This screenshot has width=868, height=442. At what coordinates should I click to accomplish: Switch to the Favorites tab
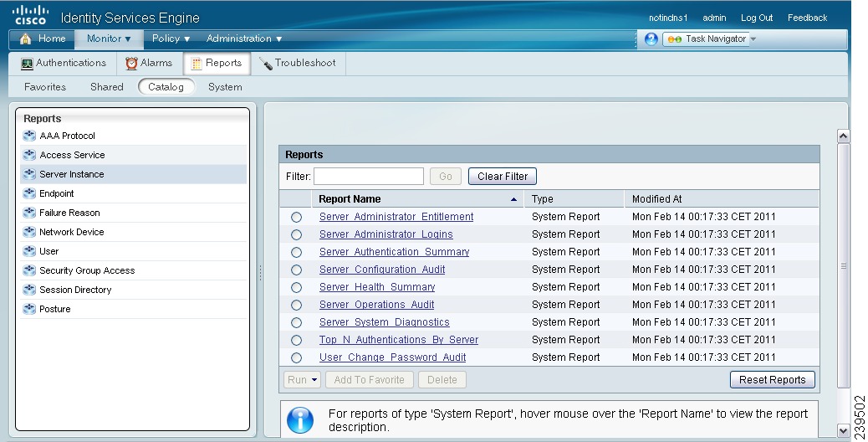45,87
